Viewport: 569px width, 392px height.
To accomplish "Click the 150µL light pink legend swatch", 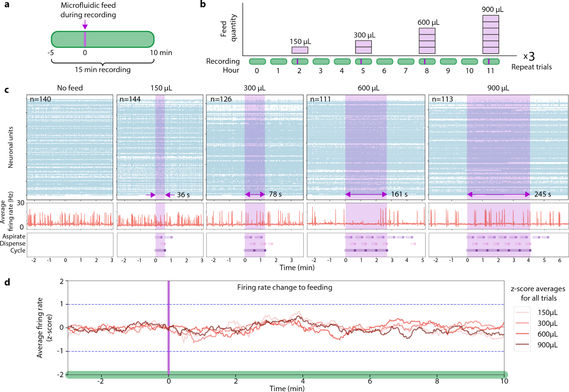I will pos(522,312).
